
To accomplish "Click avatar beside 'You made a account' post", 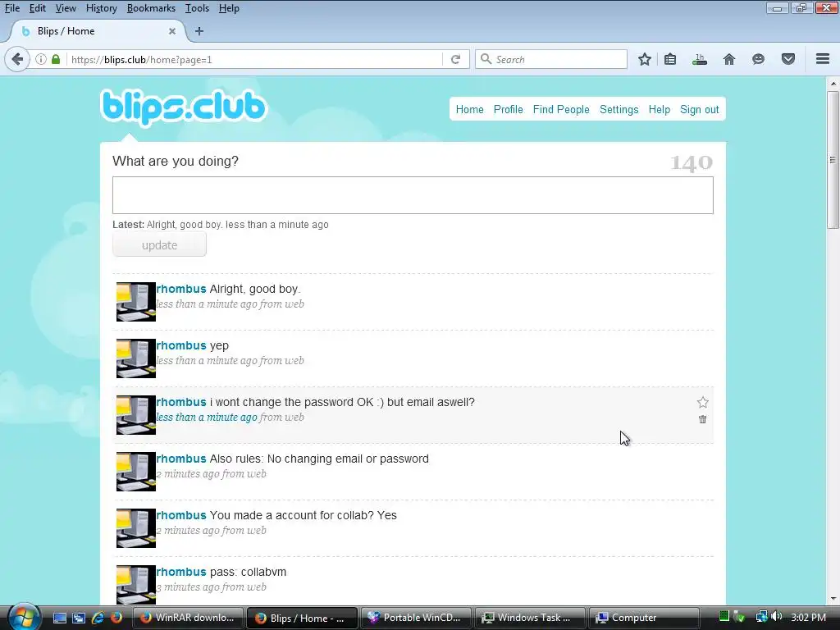I will pos(136,528).
